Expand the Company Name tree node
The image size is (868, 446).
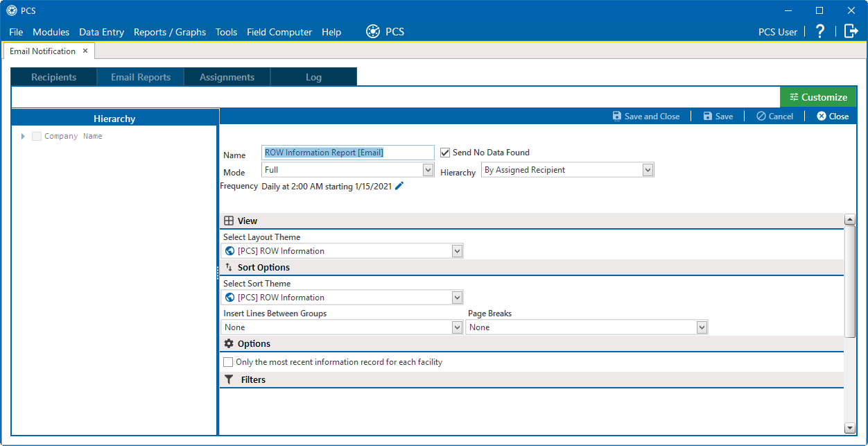(23, 137)
